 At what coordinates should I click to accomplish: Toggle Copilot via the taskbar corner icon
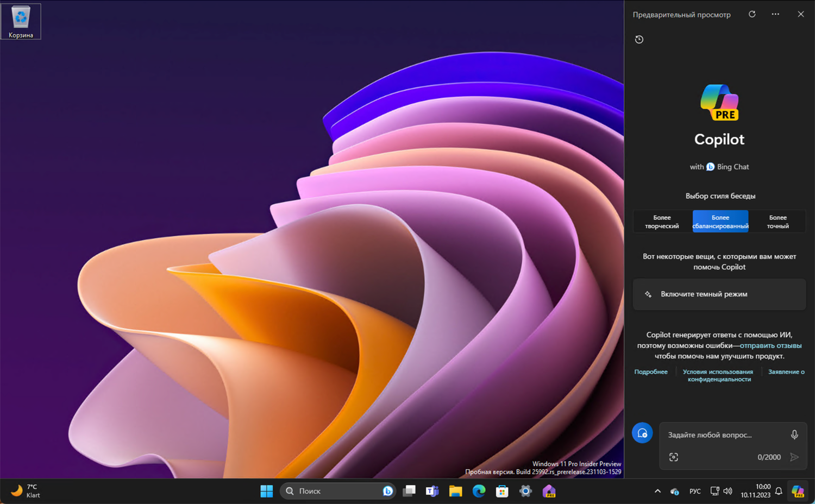pos(798,492)
